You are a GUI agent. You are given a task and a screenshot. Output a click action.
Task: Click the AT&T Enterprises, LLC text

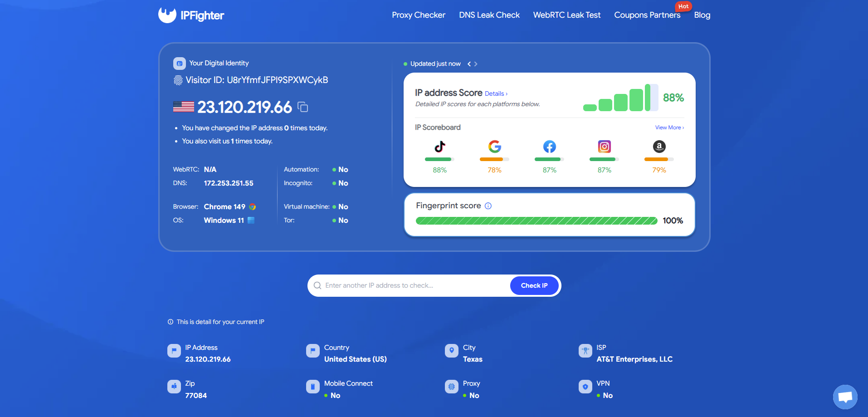coord(634,359)
